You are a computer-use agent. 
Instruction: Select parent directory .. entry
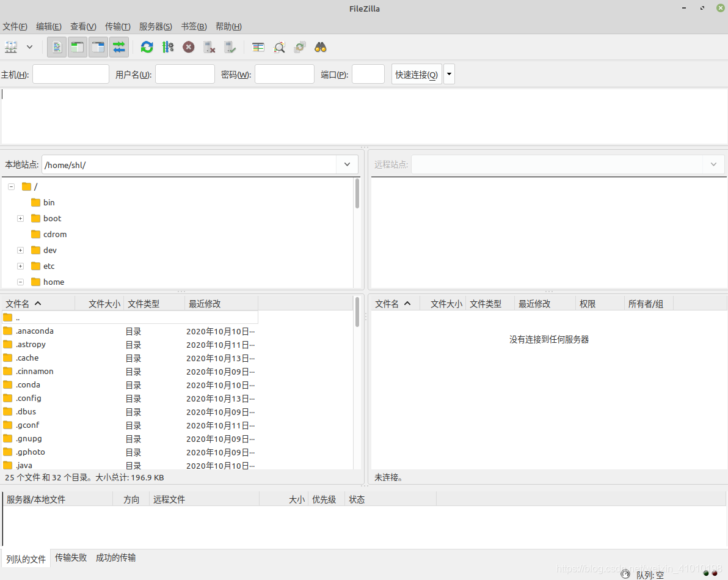click(130, 318)
